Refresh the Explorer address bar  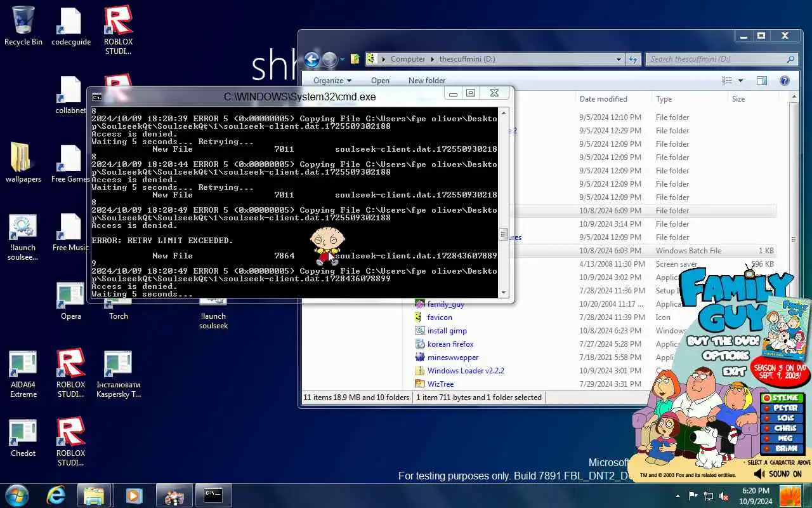633,59
